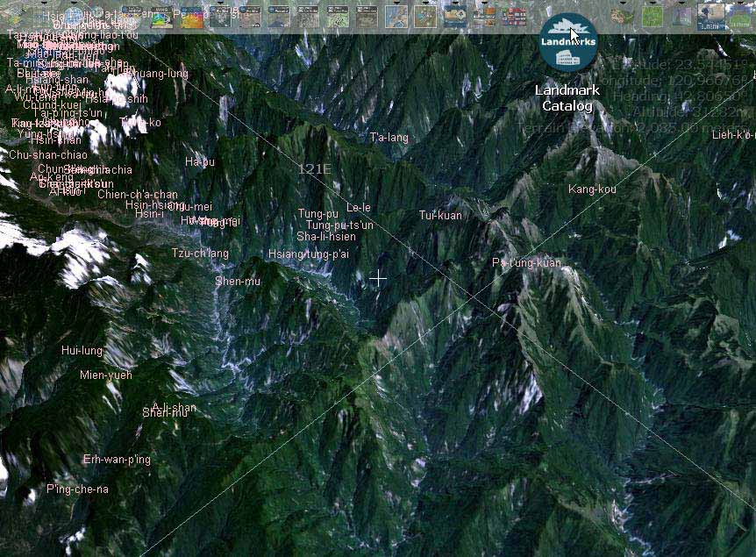Click the Pa-t'ung-kuan place label
Screen dimensions: 756x557
(526, 263)
